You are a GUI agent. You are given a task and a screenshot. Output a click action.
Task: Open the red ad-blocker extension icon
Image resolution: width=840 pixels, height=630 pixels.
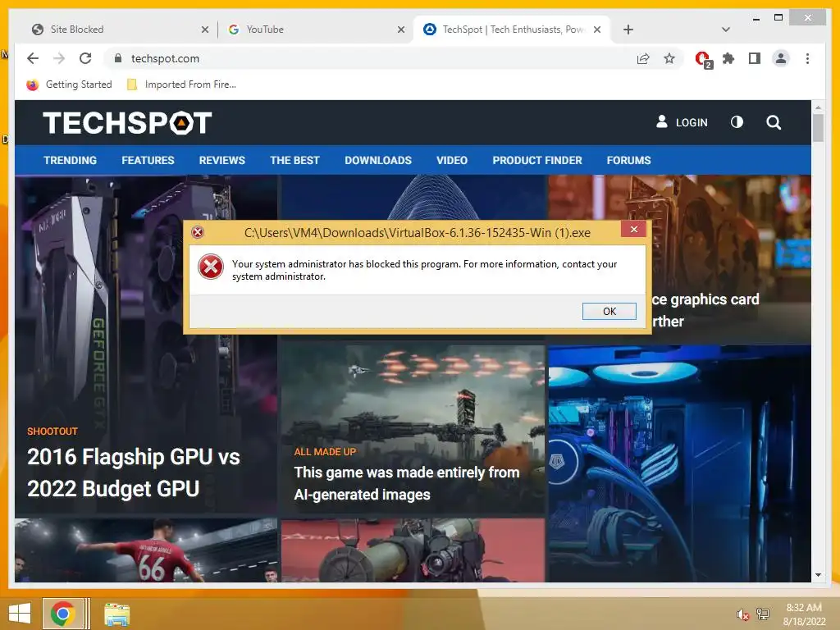click(703, 59)
